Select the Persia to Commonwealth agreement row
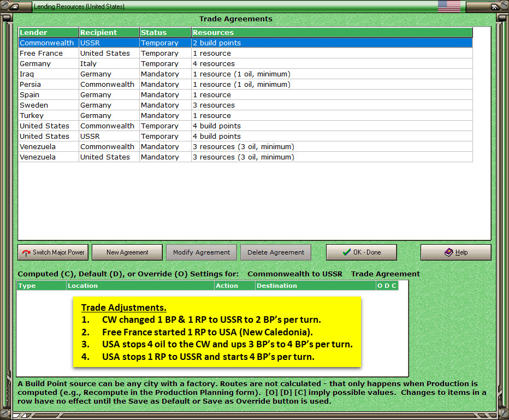Image resolution: width=509 pixels, height=420 pixels. 245,85
